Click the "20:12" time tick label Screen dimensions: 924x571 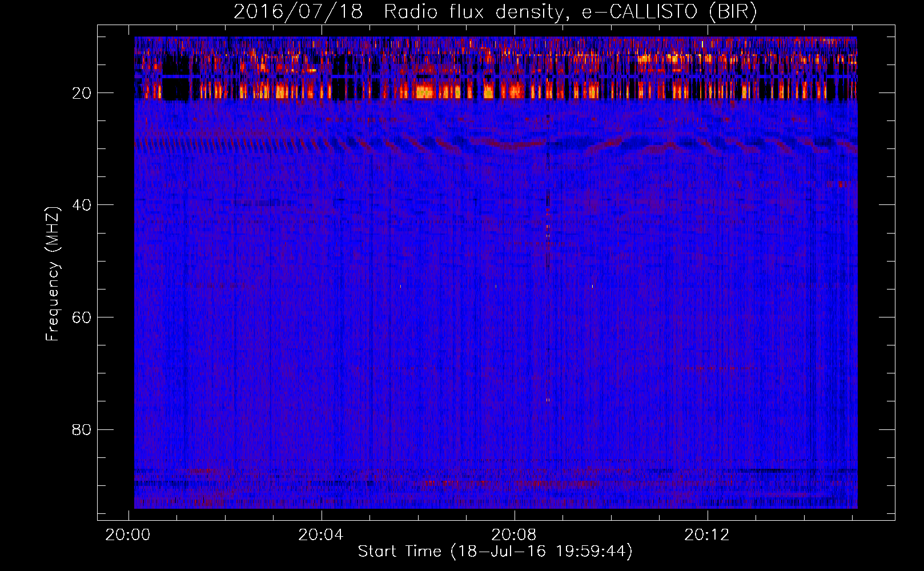[x=707, y=535]
